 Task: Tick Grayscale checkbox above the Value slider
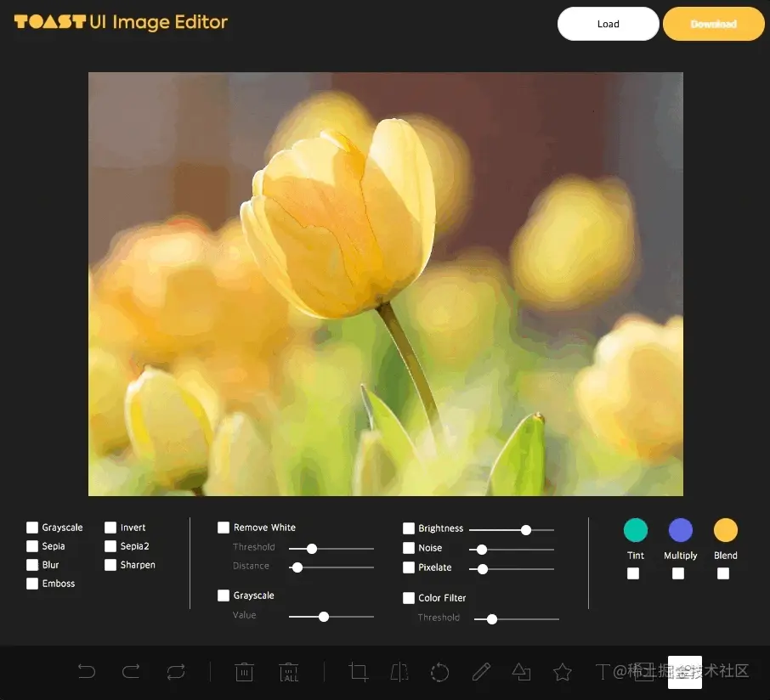click(224, 595)
